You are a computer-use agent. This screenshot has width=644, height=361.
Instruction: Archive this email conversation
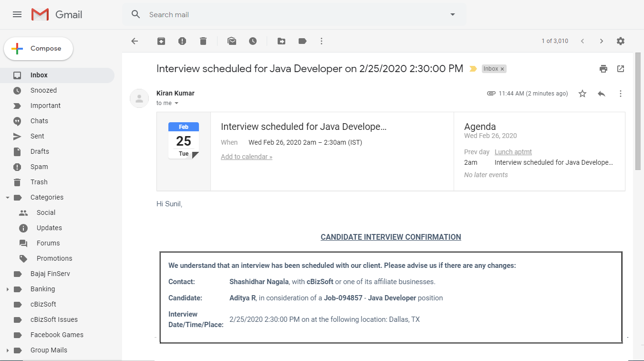161,41
